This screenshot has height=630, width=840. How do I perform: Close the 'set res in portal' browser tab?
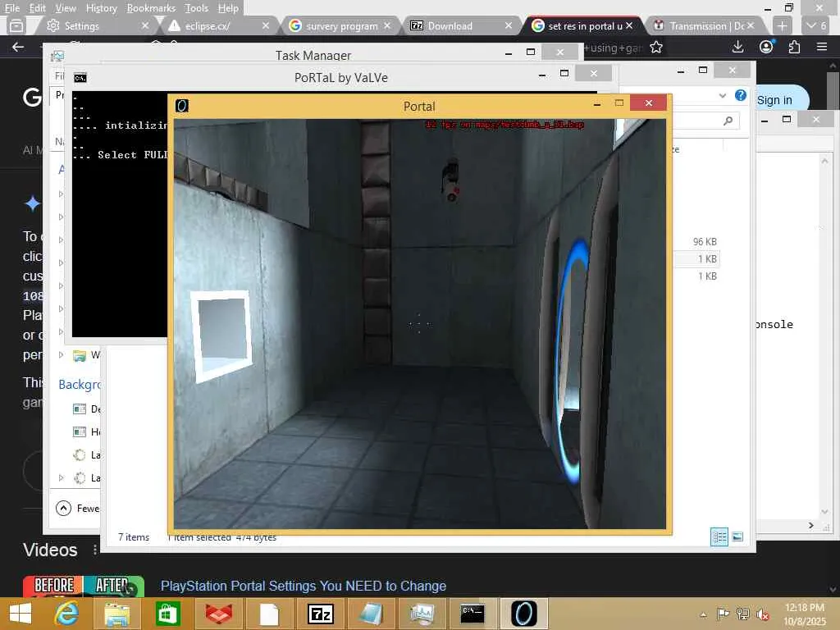point(629,25)
